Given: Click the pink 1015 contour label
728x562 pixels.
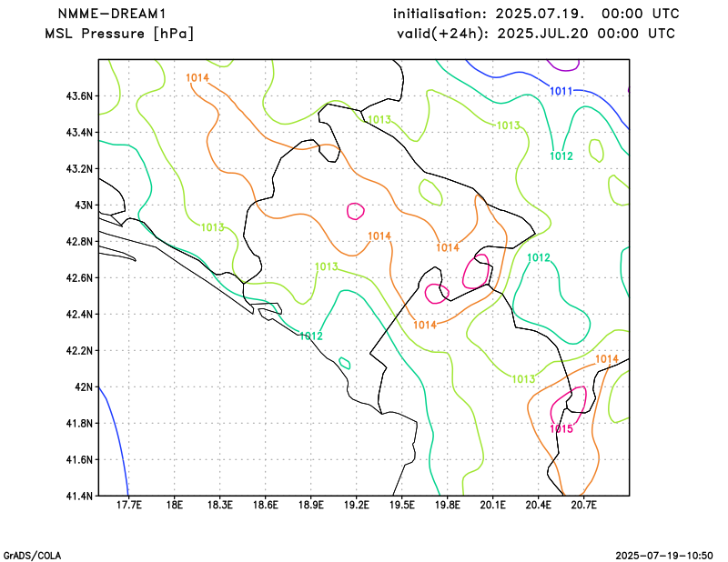Looking at the screenshot, I should pyautogui.click(x=561, y=429).
